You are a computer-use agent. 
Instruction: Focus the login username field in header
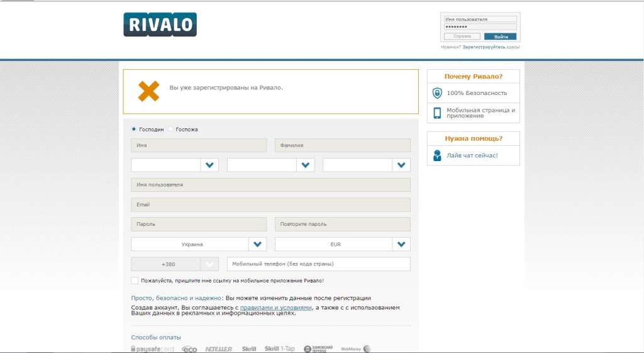point(480,20)
